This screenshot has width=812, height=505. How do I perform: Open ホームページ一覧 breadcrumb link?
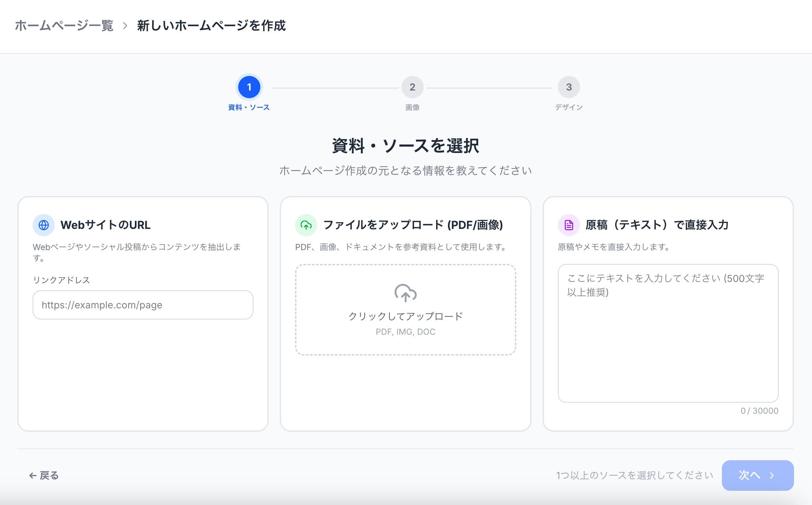tap(64, 26)
